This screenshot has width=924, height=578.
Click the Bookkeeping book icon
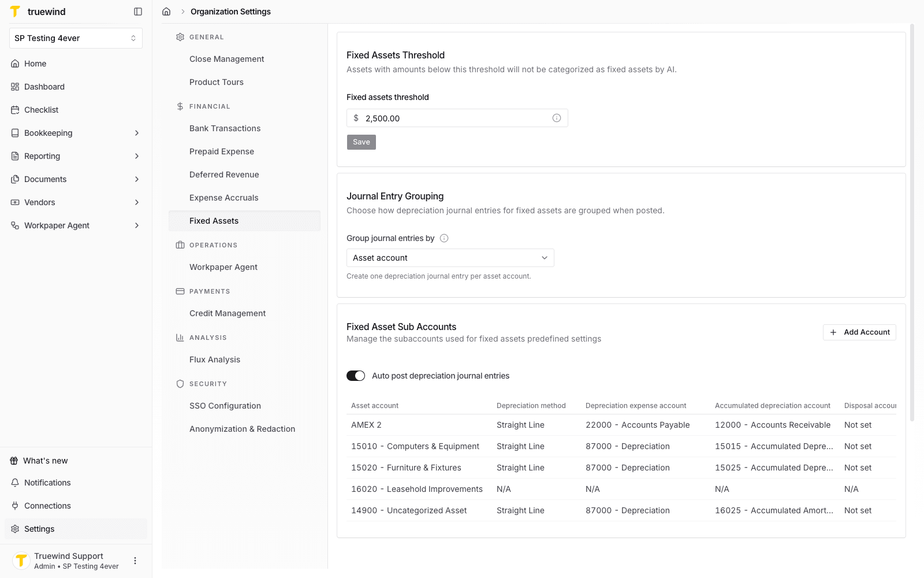pos(15,133)
